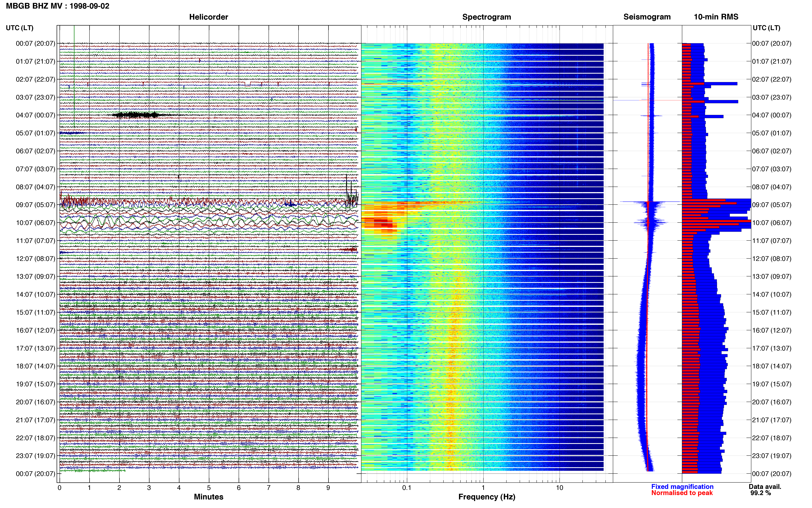The image size is (812, 508).
Task: Click the 'Normalised to peak' legend text
Action: [x=682, y=493]
